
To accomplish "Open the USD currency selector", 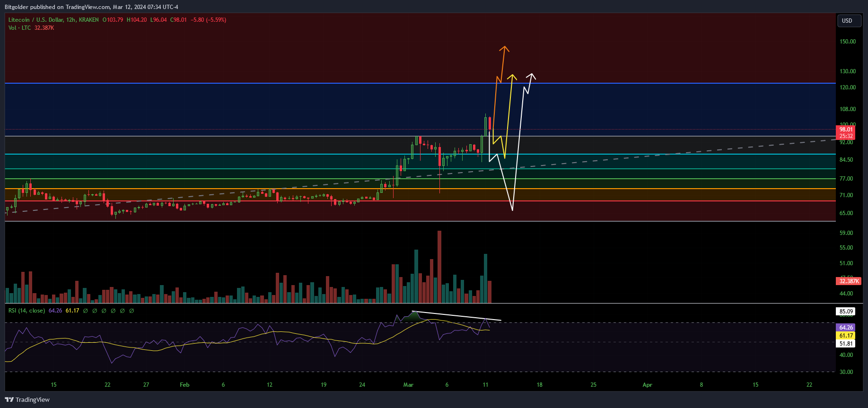I will pos(850,20).
